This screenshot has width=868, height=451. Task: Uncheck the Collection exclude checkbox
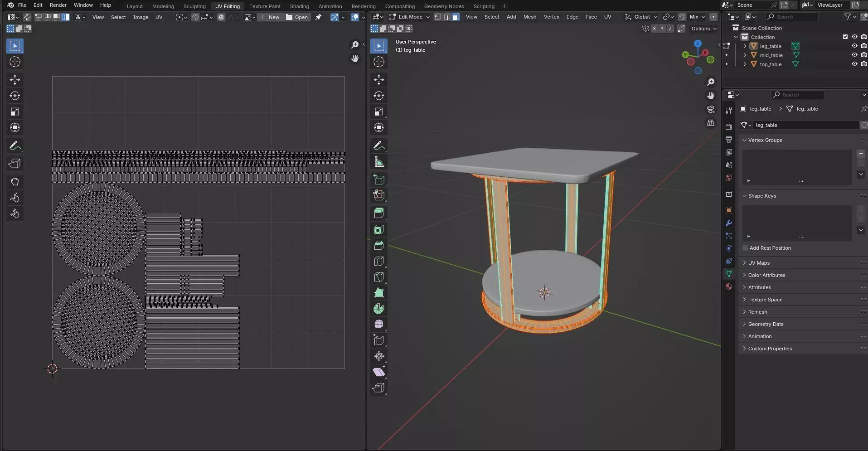coord(845,37)
